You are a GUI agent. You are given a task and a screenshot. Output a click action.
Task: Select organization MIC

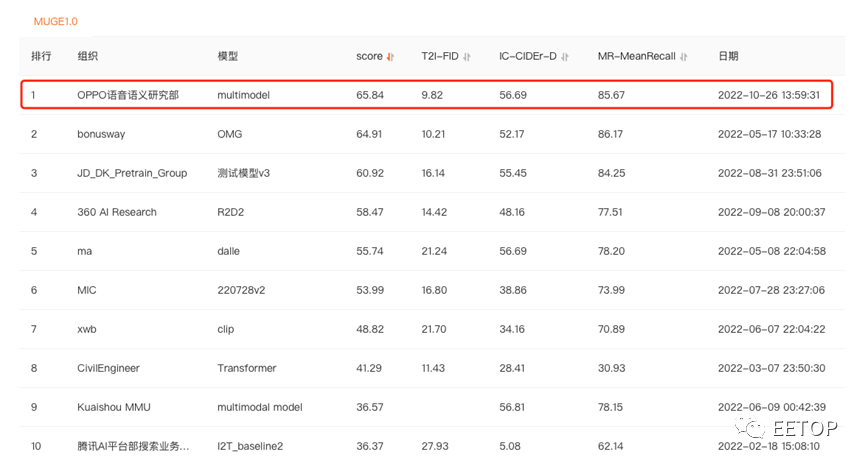87,290
